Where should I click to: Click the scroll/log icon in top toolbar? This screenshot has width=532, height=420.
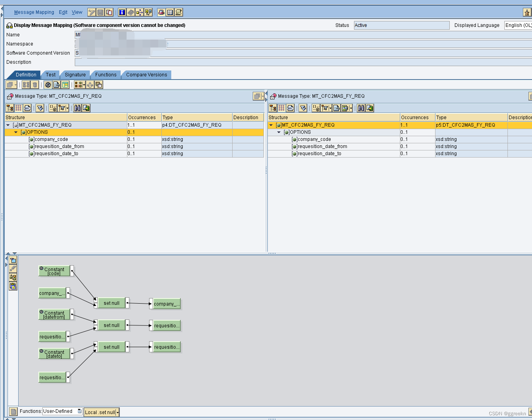point(179,12)
